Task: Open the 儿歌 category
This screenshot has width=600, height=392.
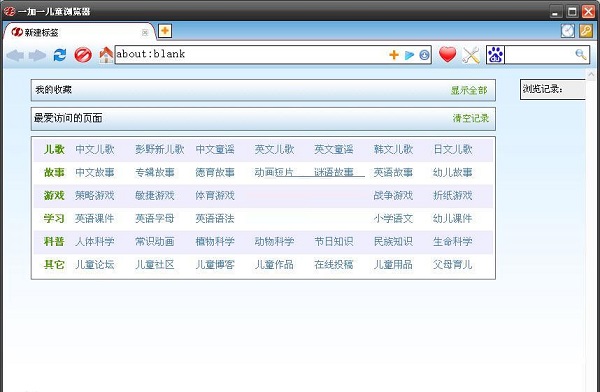Action: click(x=54, y=149)
